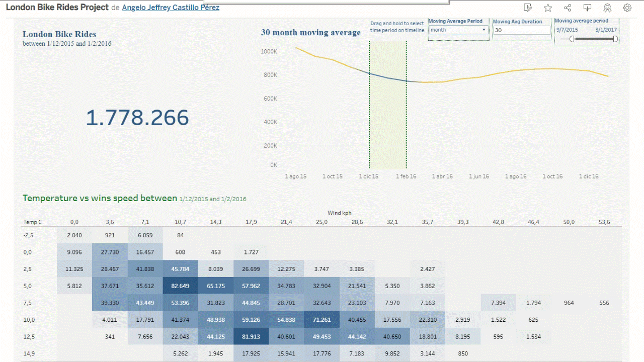This screenshot has height=362, width=644.
Task: Open the author link Angelo Jeffrey Castillo Pérez
Action: tap(171, 8)
